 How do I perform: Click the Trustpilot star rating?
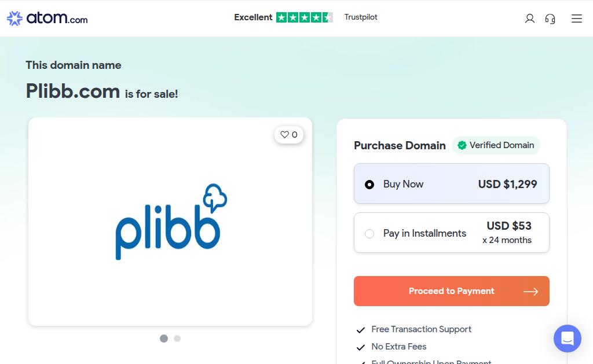pyautogui.click(x=305, y=17)
